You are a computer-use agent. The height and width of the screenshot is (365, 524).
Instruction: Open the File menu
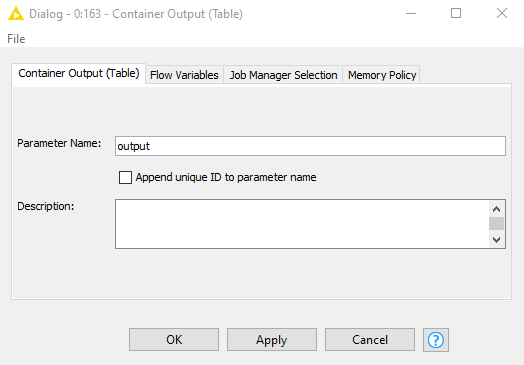pyautogui.click(x=16, y=39)
